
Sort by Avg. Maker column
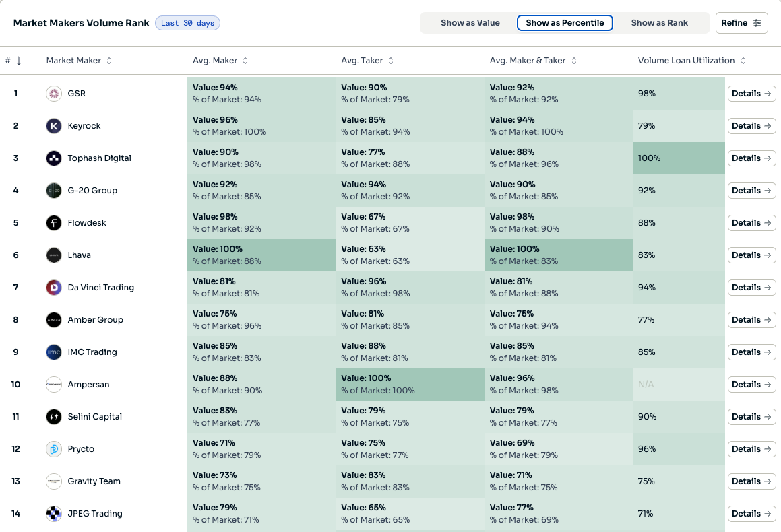[x=220, y=61]
